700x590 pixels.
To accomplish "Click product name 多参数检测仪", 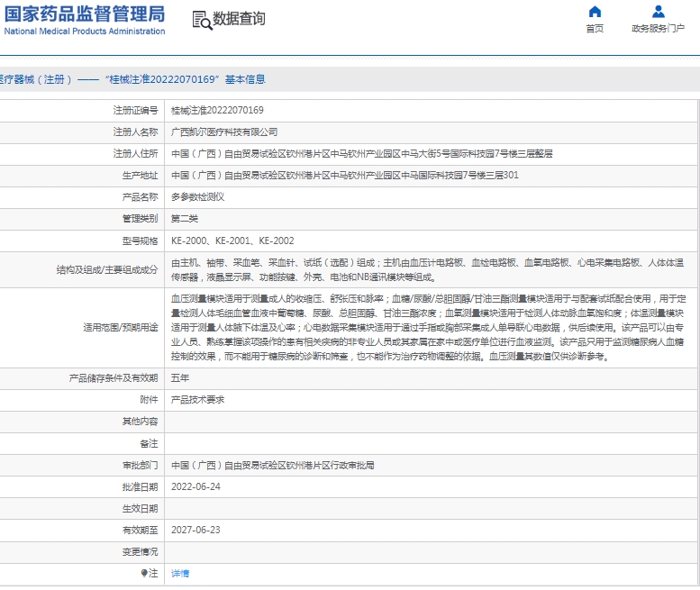I will pos(197,196).
